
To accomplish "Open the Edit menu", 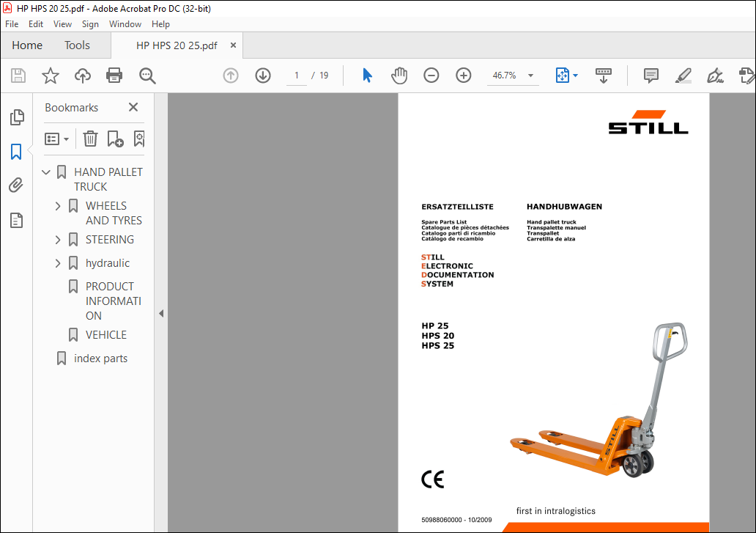I will pos(36,24).
